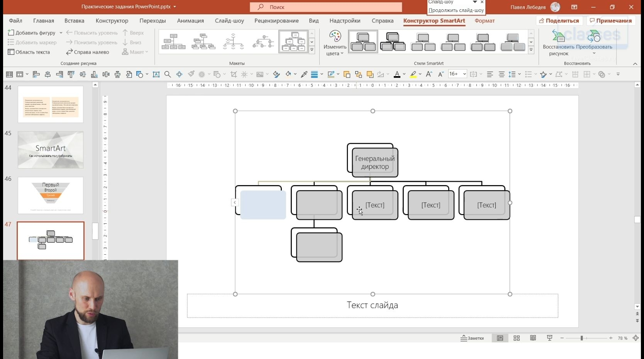The height and width of the screenshot is (359, 644).
Task: Click Добавить фигуру button
Action: 32,33
